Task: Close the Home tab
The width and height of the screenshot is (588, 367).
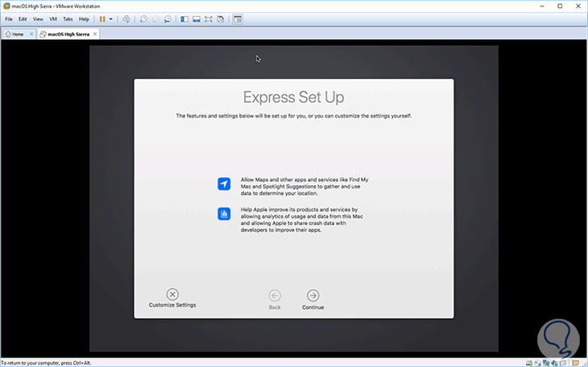Action: [31, 34]
